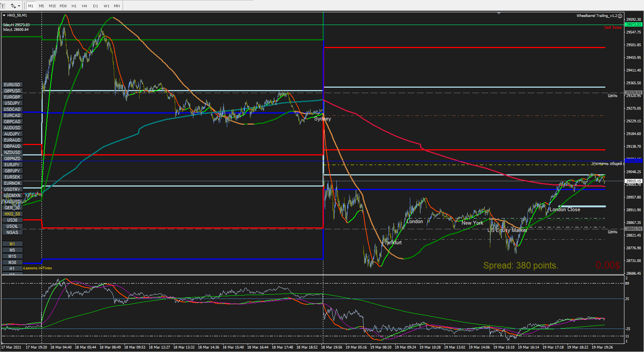The height and width of the screenshot is (352, 644).
Task: Click the 5dayL 28600.64 label
Action: coord(16,30)
